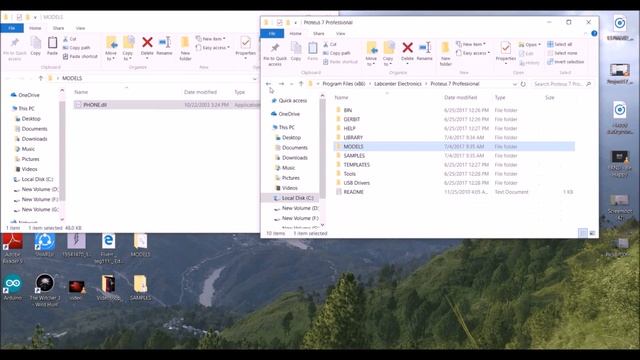The width and height of the screenshot is (640, 360).
Task: Click Labcenter Electronics breadcrumb
Action: [398, 84]
